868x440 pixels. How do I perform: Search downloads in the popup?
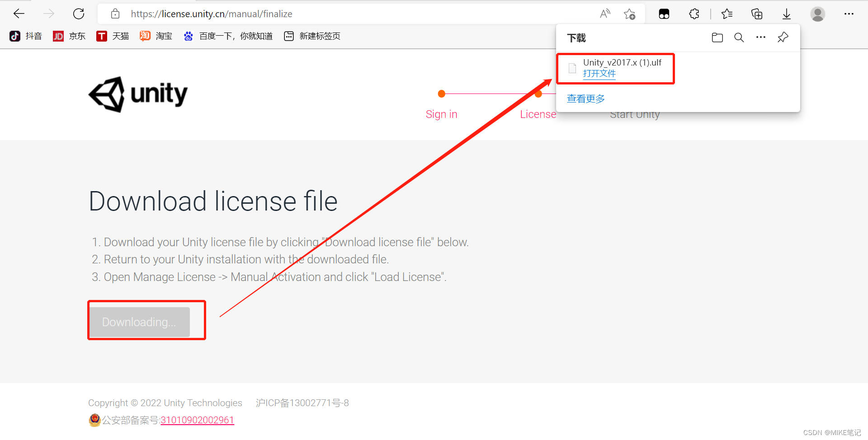[739, 37]
